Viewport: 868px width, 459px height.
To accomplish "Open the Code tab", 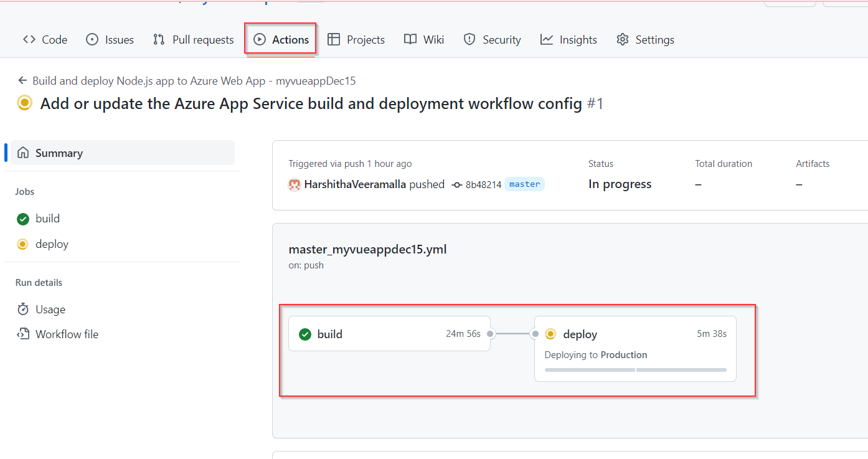I will point(45,39).
